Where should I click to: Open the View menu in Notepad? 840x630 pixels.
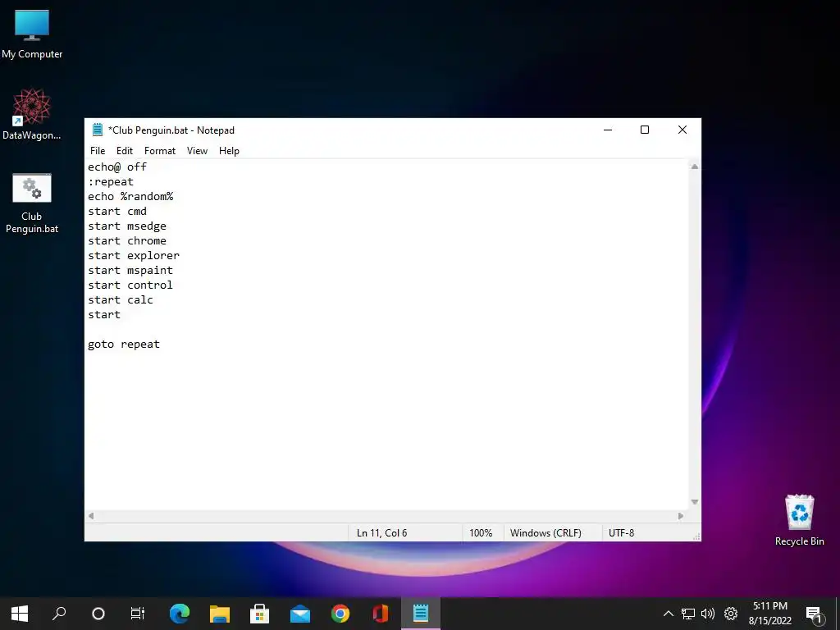coord(197,151)
